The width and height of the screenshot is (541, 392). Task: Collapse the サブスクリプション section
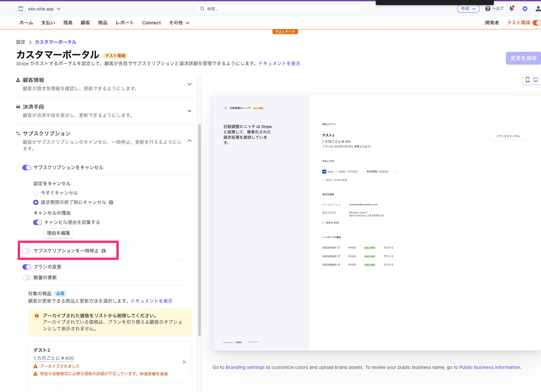pos(189,141)
